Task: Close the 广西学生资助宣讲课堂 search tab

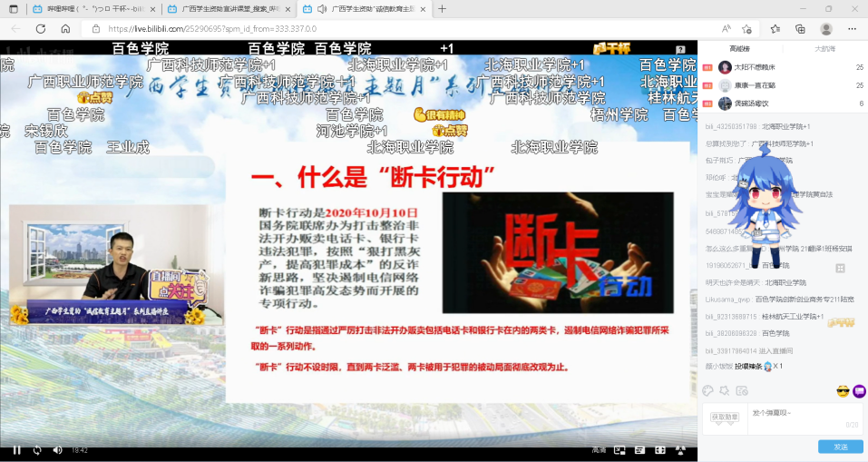Action: [x=288, y=9]
